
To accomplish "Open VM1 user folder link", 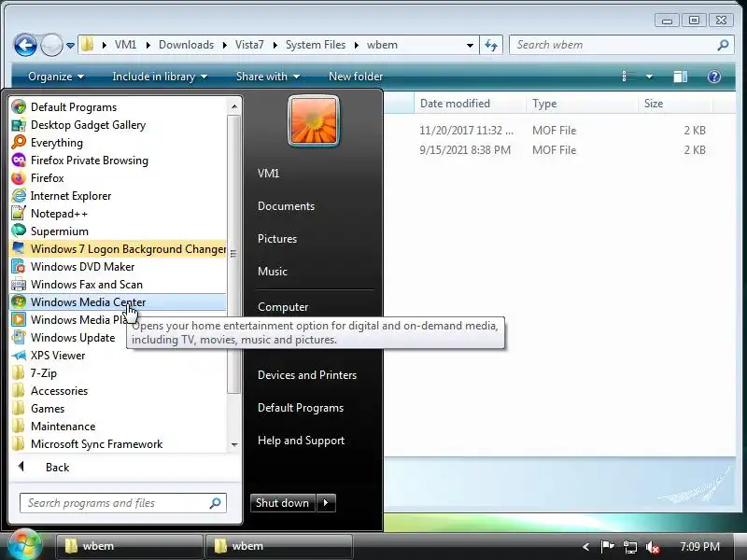I will 269,174.
